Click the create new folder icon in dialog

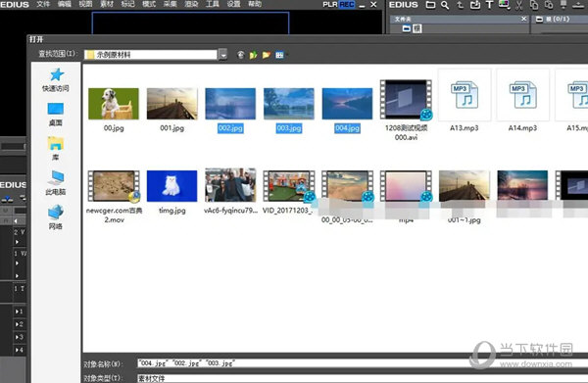[x=267, y=55]
